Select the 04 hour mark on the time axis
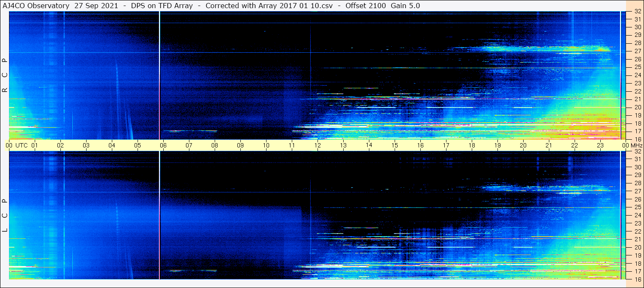Viewport: 644px width, 288px height. click(112, 145)
